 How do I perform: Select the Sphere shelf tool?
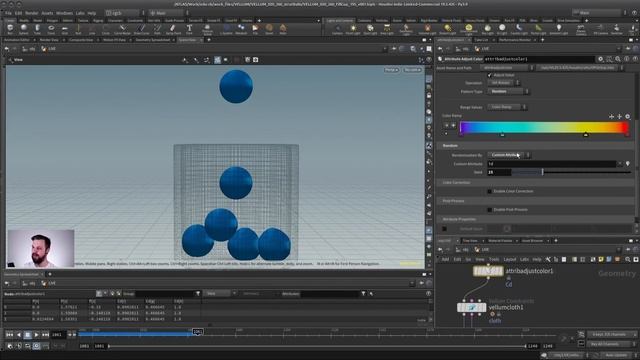point(24,29)
